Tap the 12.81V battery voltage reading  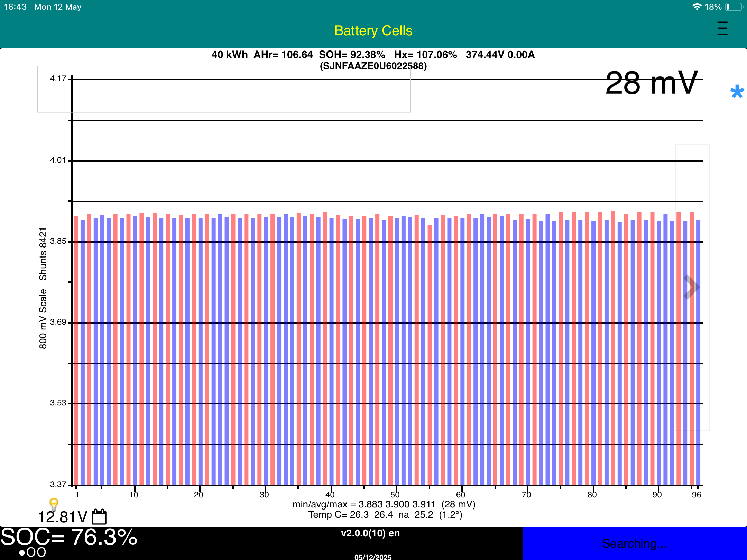click(63, 517)
